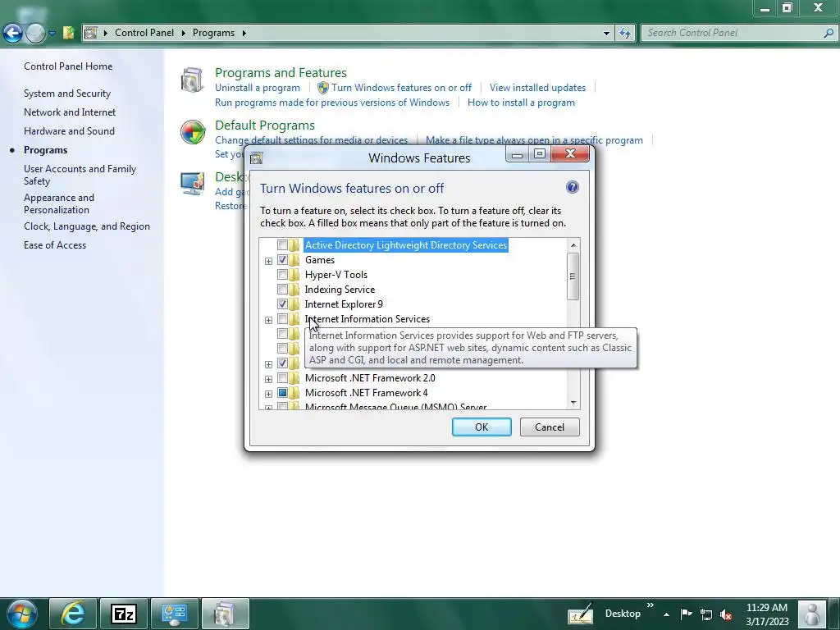Click the Internet Explorer 9 folder icon
The image size is (840, 630).
tap(294, 304)
